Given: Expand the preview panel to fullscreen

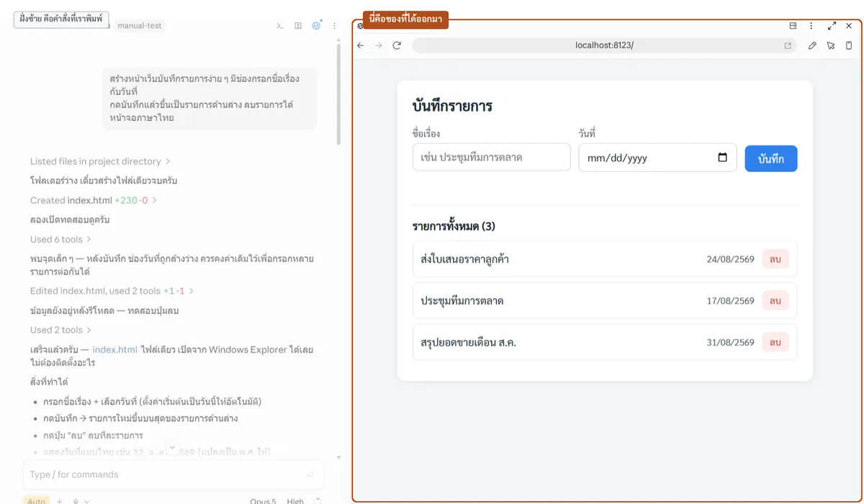Looking at the screenshot, I should 832,25.
